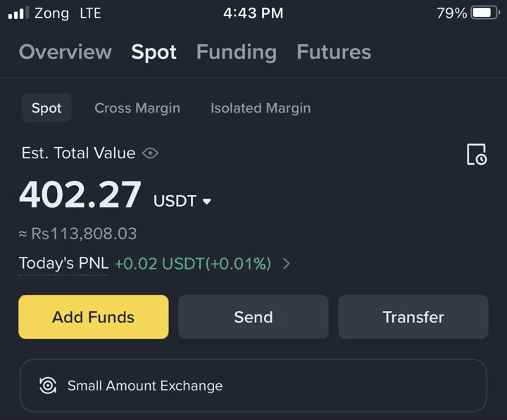Tap the battery icon in status bar
This screenshot has height=420, width=507.
pos(484,13)
